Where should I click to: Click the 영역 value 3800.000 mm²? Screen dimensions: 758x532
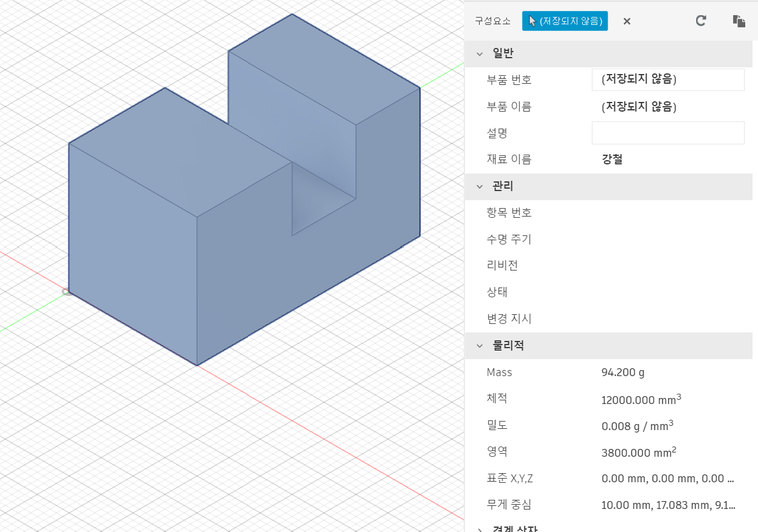639,452
